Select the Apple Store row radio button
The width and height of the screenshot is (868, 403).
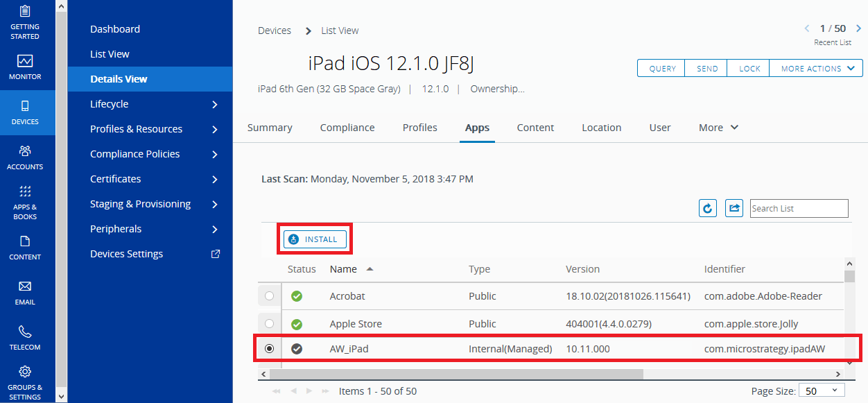pos(269,324)
